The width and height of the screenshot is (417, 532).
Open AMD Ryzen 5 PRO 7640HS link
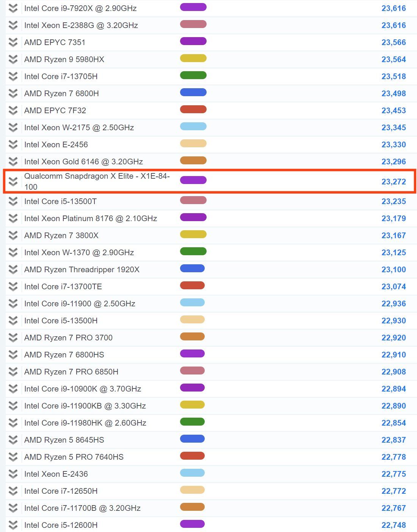(x=74, y=457)
